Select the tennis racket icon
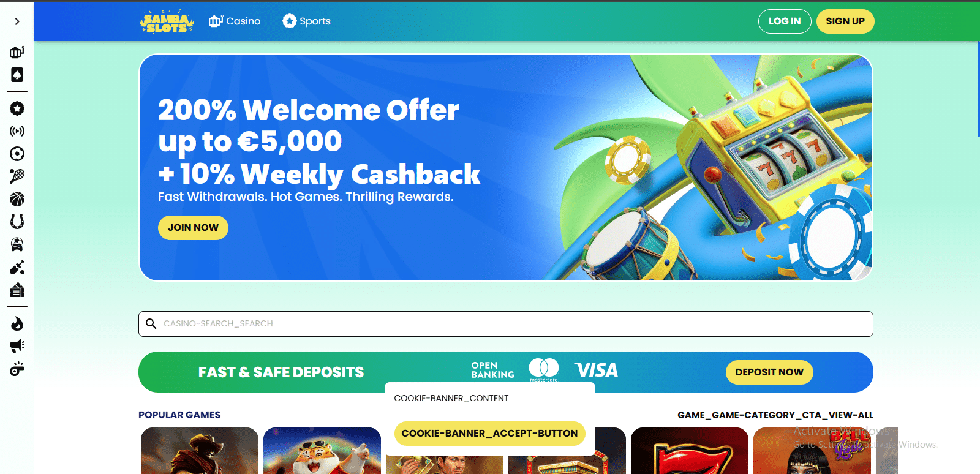Viewport: 980px width, 474px height. 17,176
